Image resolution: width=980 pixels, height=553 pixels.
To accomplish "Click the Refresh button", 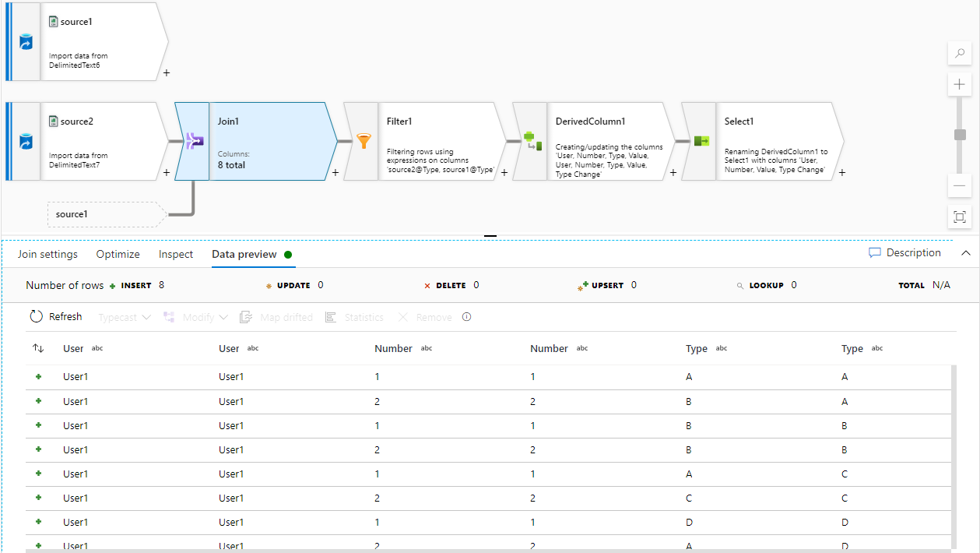I will point(56,317).
